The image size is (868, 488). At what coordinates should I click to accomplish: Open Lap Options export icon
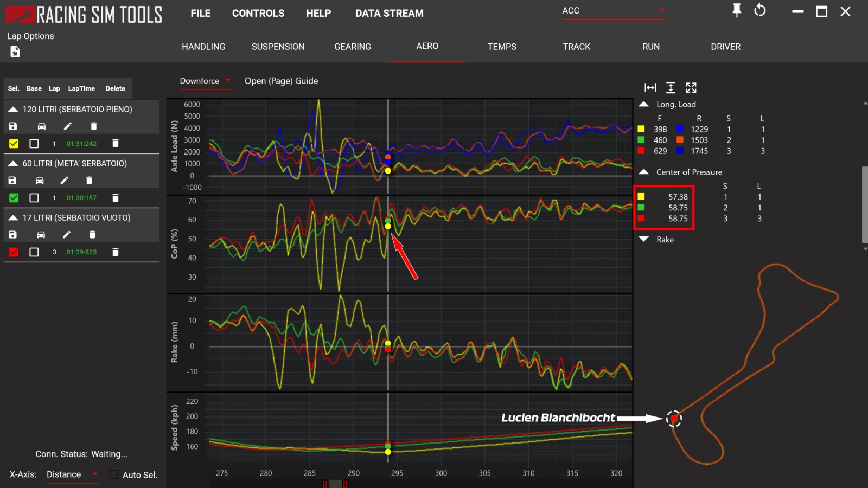click(15, 52)
